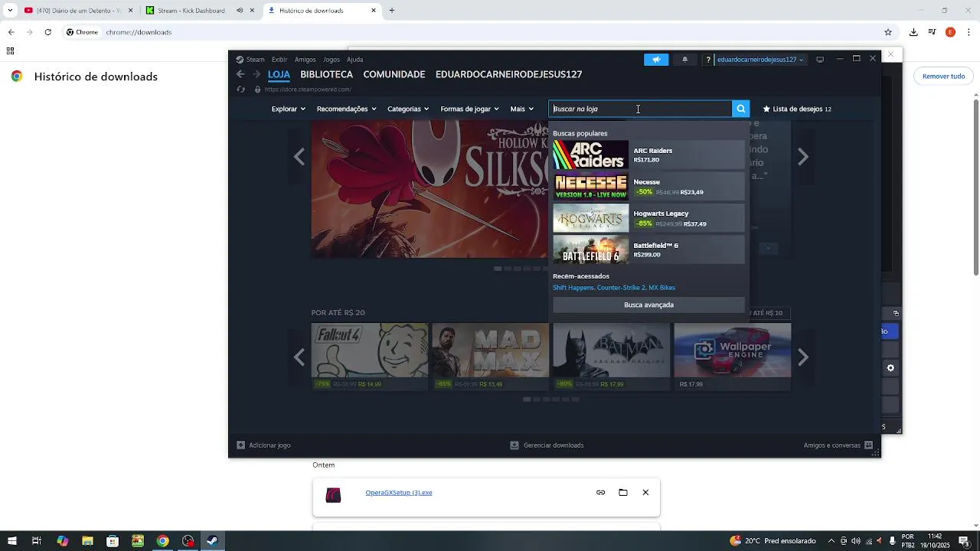Show previous 'Por até R$ 20' games
This screenshot has height=551, width=980.
299,357
